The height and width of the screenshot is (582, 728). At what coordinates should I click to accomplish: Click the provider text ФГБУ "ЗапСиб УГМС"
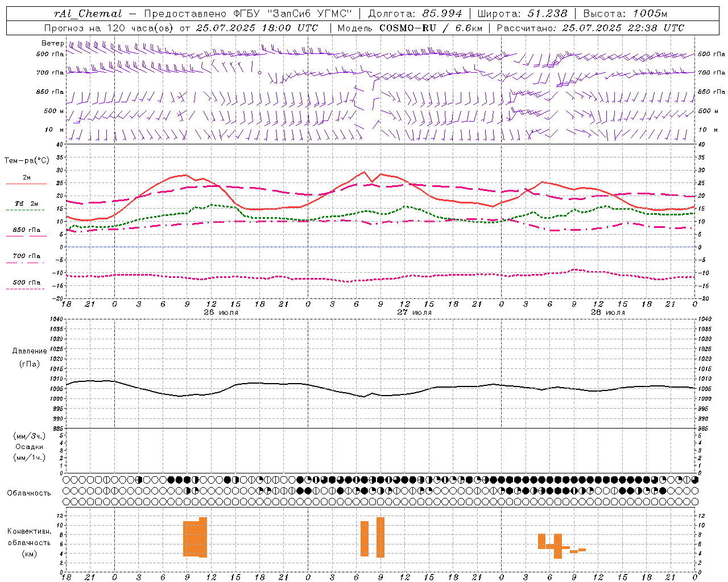tap(294, 14)
